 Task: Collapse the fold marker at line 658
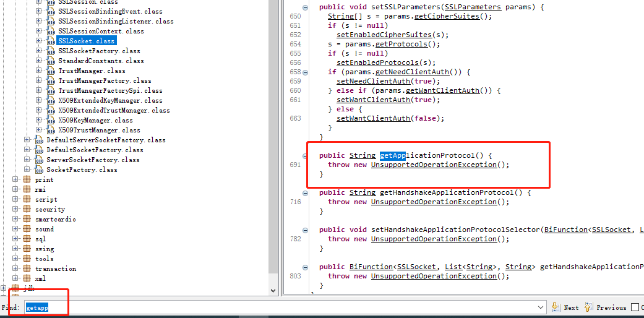tap(305, 72)
